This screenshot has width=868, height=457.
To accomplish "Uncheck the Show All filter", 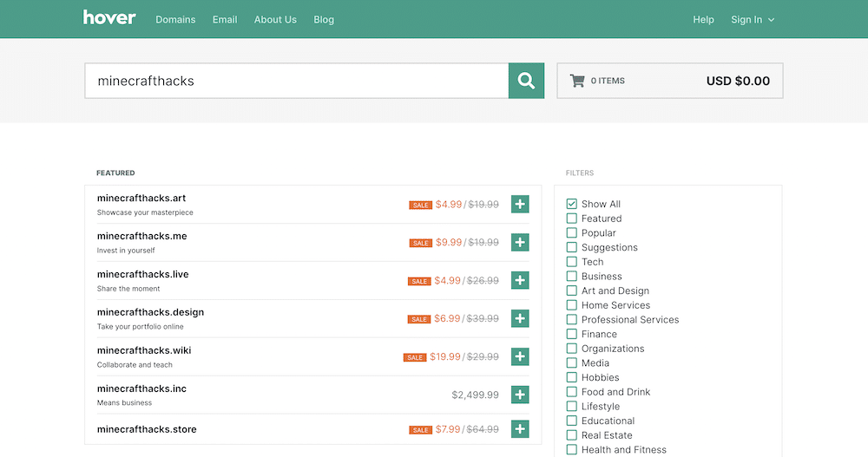I will tap(572, 204).
